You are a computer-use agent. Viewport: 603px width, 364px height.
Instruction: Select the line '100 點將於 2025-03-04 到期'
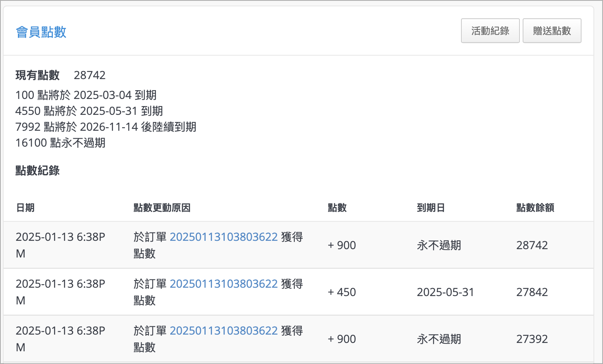pyautogui.click(x=86, y=95)
